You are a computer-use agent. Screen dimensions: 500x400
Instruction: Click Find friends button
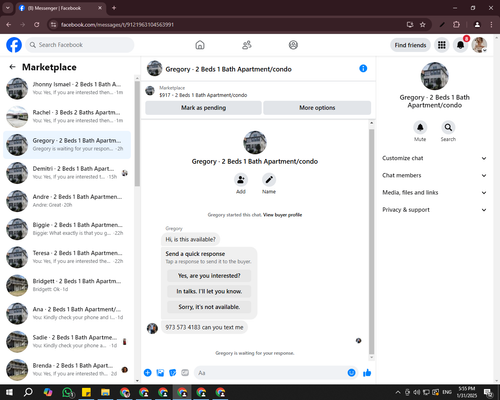pos(410,45)
